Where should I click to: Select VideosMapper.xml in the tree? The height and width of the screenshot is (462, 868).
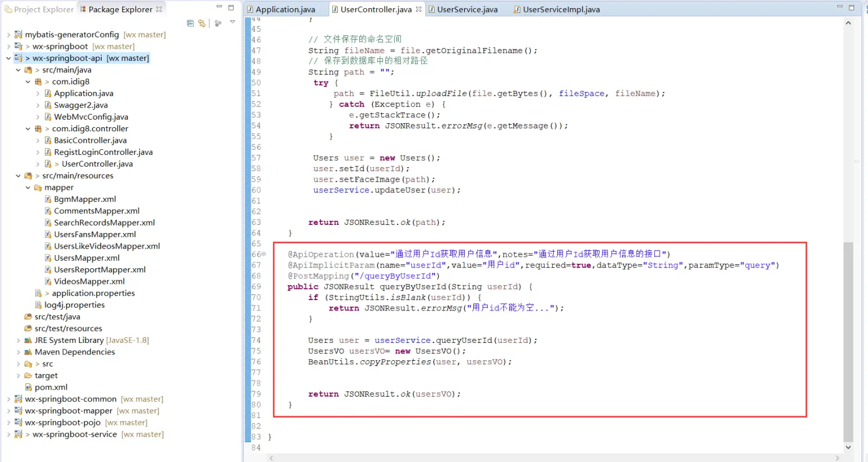[89, 282]
